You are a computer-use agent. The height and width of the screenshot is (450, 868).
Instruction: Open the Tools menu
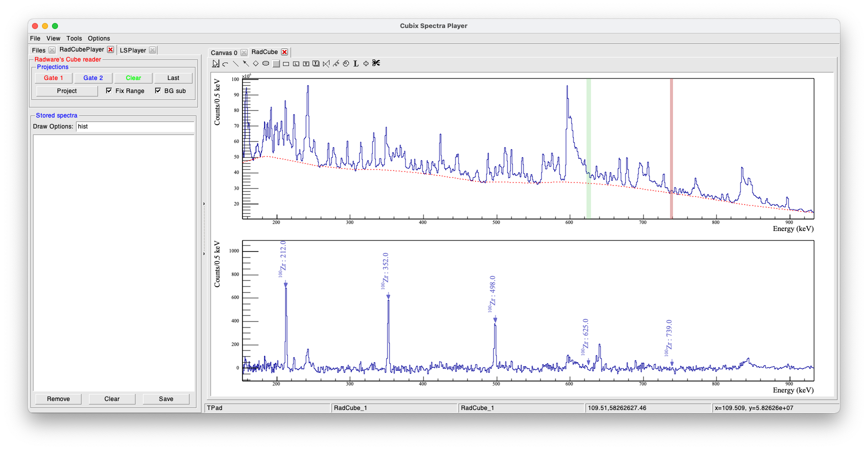(x=74, y=38)
